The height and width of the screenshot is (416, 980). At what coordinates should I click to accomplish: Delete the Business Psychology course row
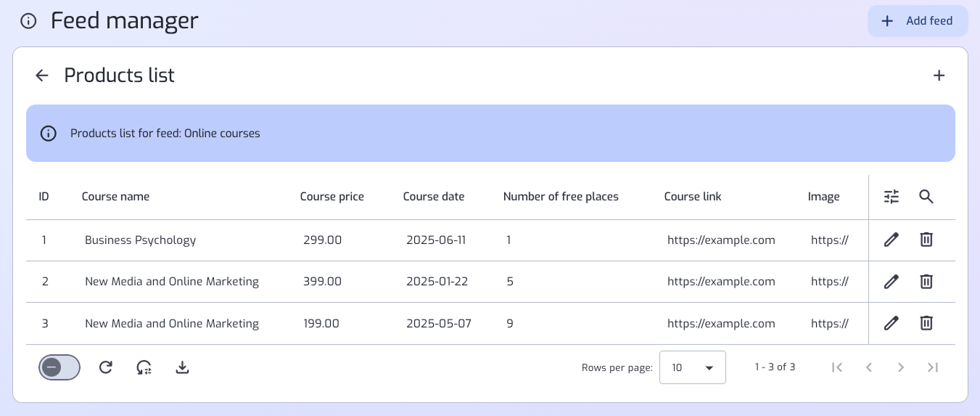click(x=926, y=240)
